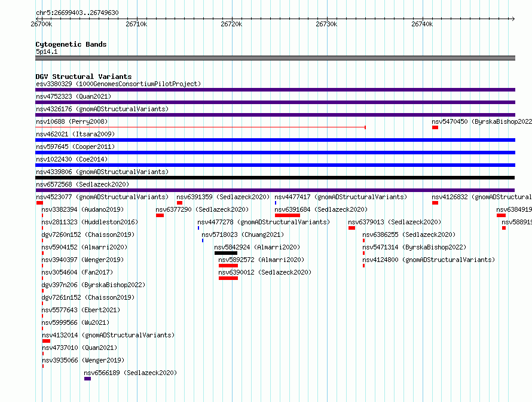The image size is (532, 402).
Task: Click nsv6391684 (Sedlazeck2020) label
Action: (x=321, y=209)
